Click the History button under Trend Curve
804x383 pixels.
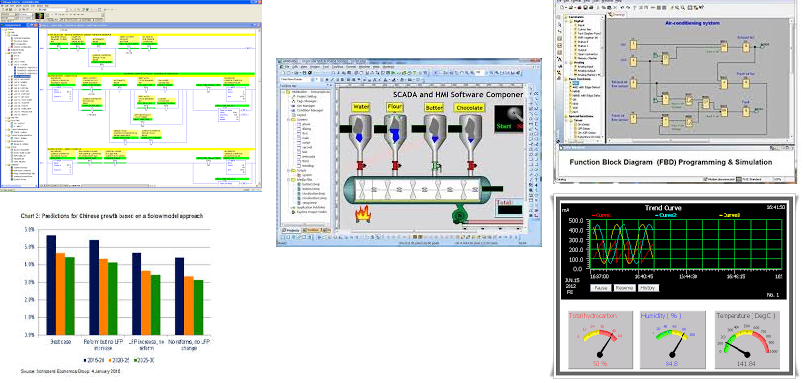coord(648,288)
